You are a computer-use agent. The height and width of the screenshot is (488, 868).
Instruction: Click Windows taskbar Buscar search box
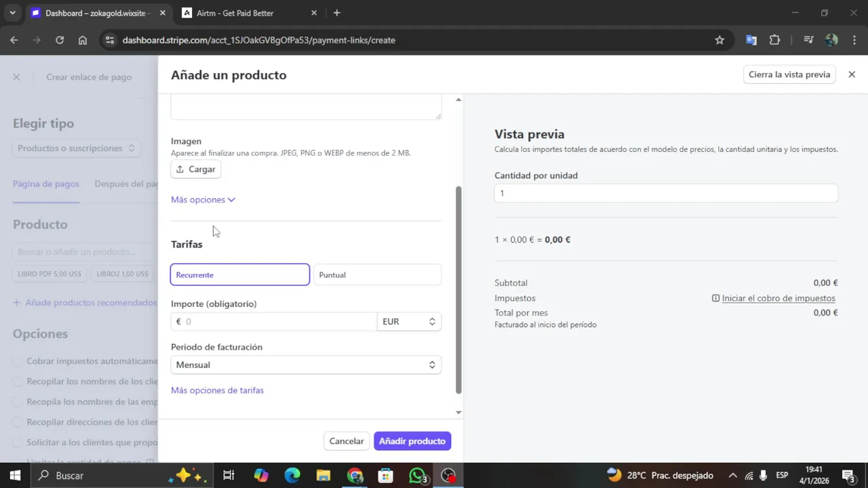pyautogui.click(x=122, y=476)
